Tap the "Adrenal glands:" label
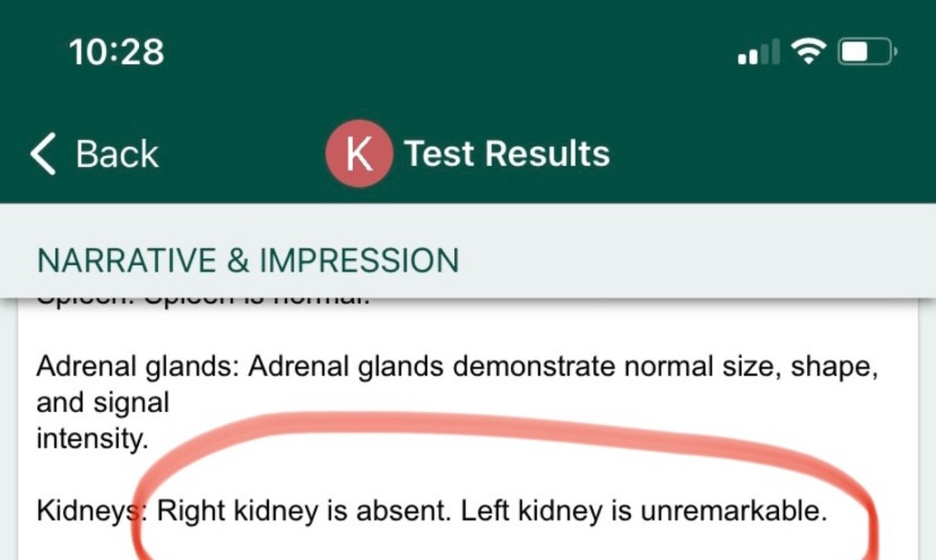 pyautogui.click(x=139, y=366)
